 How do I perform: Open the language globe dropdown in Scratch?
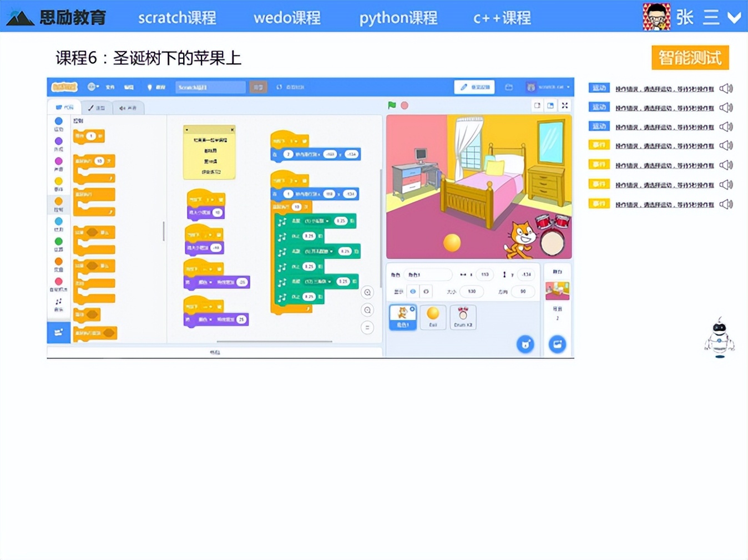pos(90,87)
